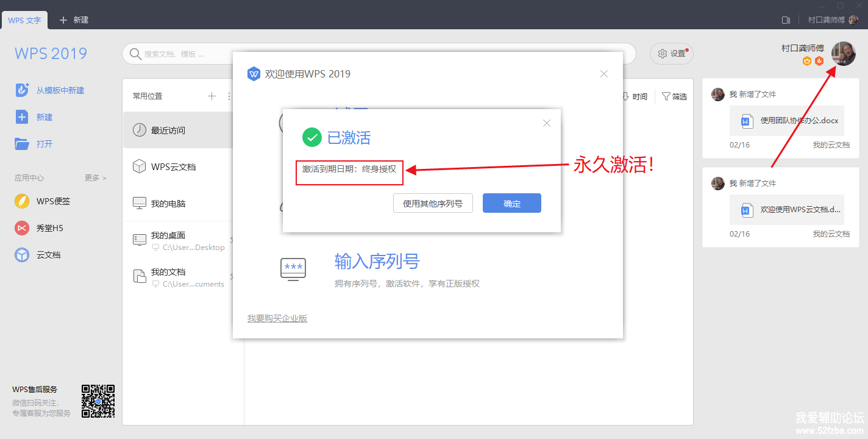Image resolution: width=868 pixels, height=439 pixels.
Task: Open 常用位置 three-dot more menu
Action: coord(229,96)
